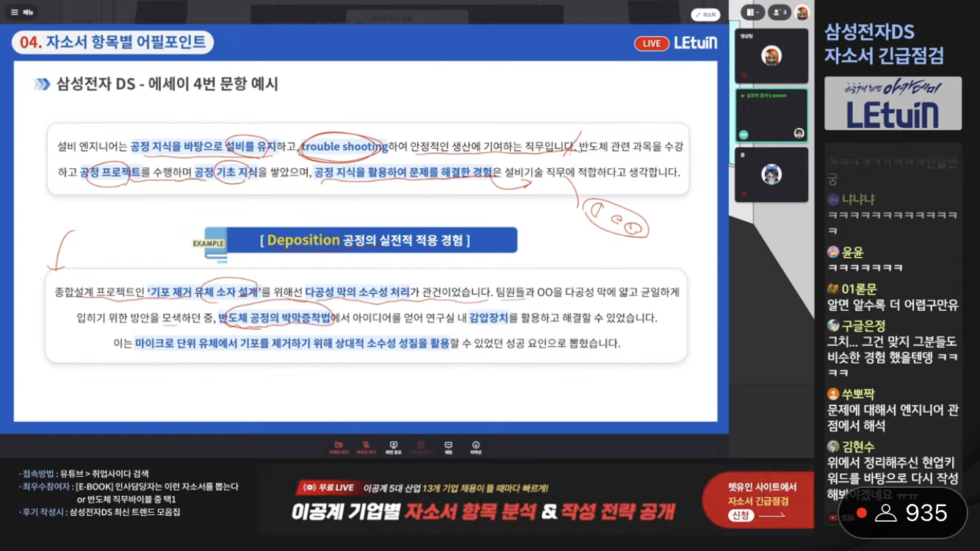Click the 삼성전자 DS - 에세이 4번 문항 예시 heading
Image resolution: width=980 pixels, height=551 pixels.
pyautogui.click(x=167, y=84)
